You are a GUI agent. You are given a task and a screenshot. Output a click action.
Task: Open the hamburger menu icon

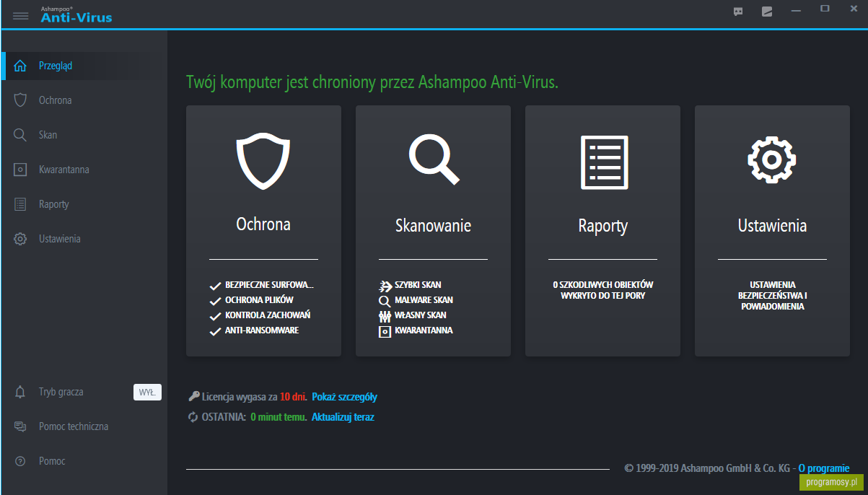20,15
